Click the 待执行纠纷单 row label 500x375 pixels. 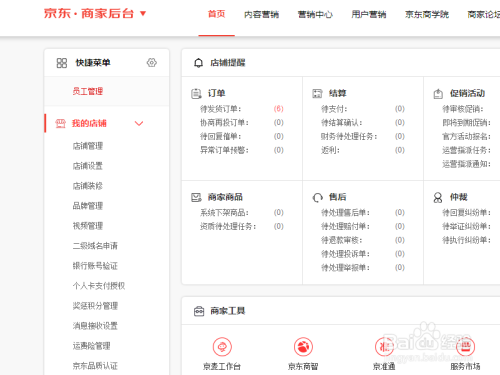(466, 240)
